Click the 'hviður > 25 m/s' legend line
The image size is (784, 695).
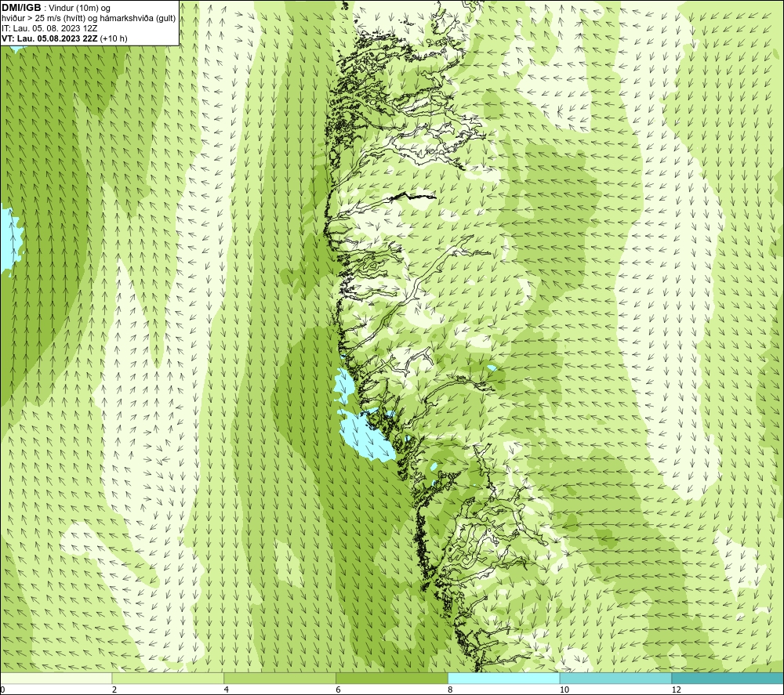[x=89, y=19]
